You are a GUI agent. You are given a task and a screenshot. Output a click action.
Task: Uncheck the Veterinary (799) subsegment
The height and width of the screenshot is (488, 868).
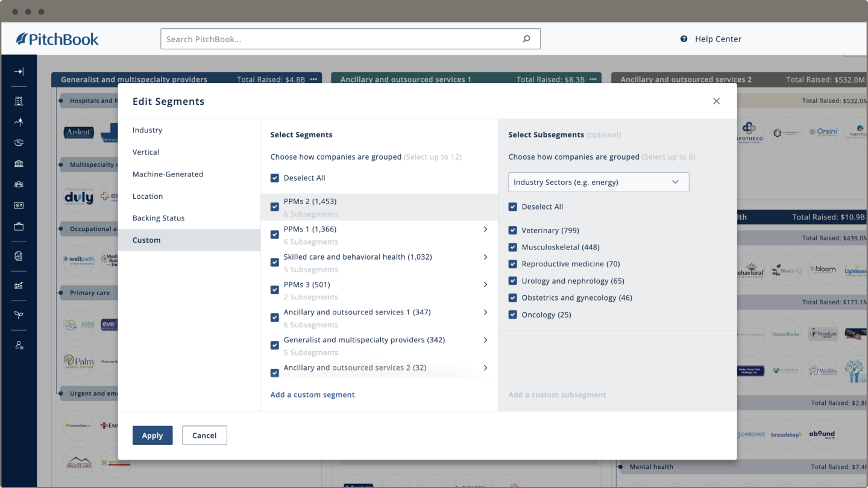[x=513, y=230]
